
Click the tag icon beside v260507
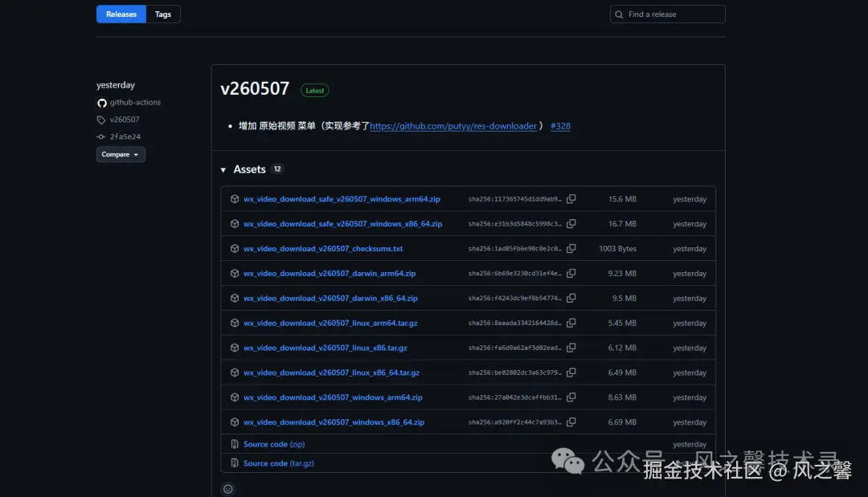tap(100, 120)
